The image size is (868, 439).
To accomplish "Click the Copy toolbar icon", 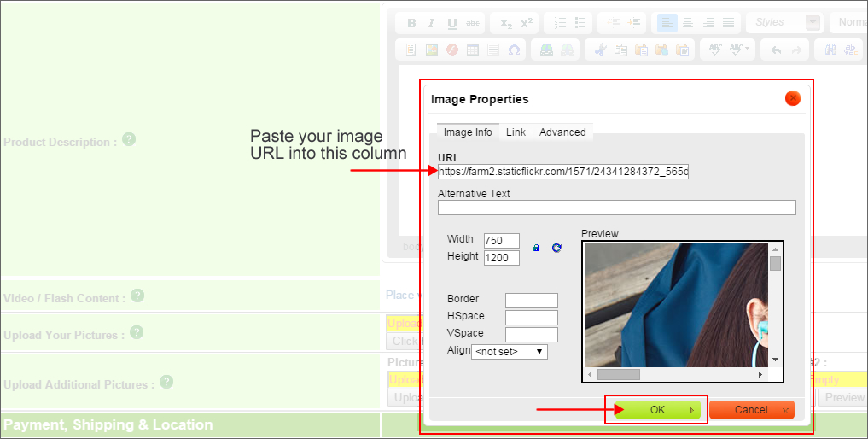I will [x=620, y=50].
